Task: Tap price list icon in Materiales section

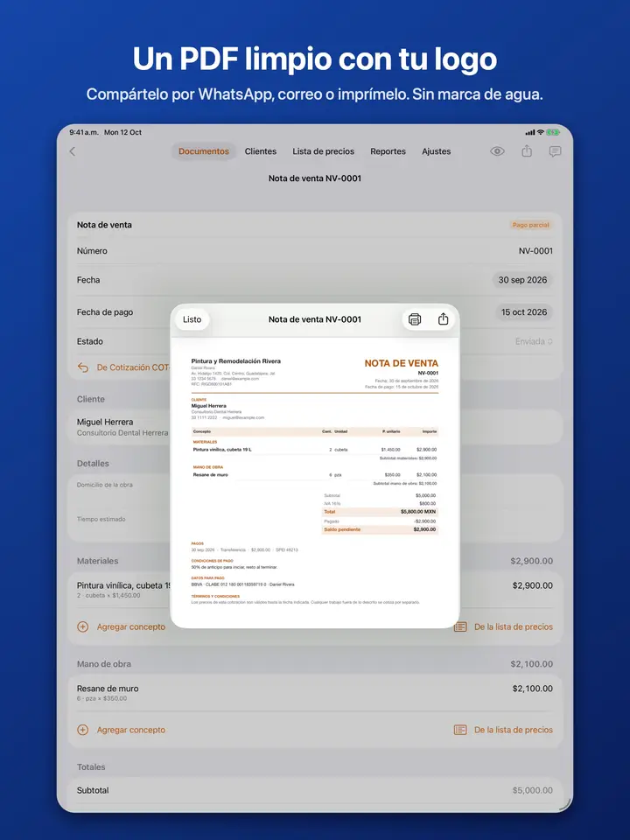Action: point(460,626)
